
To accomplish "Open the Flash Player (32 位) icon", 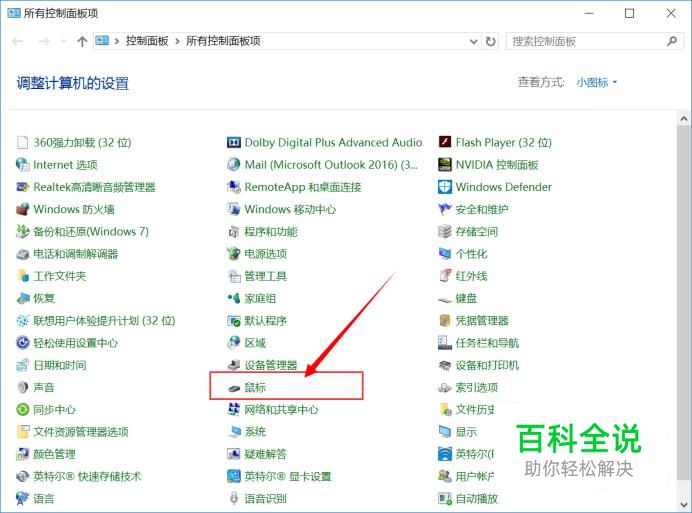I will (445, 142).
